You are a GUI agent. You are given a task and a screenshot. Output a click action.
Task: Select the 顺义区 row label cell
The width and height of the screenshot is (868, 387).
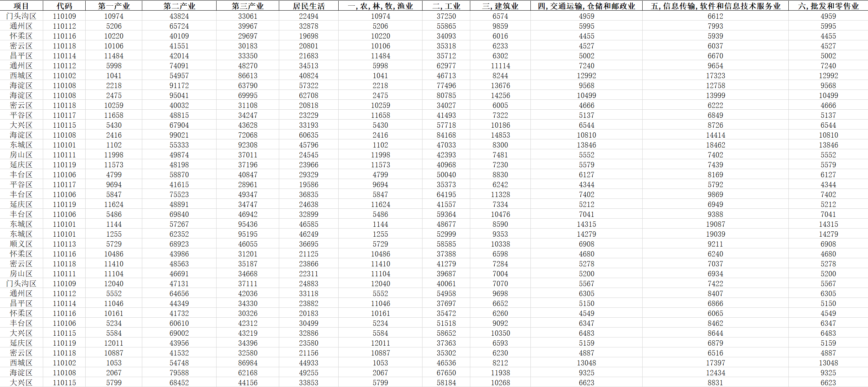click(x=21, y=244)
